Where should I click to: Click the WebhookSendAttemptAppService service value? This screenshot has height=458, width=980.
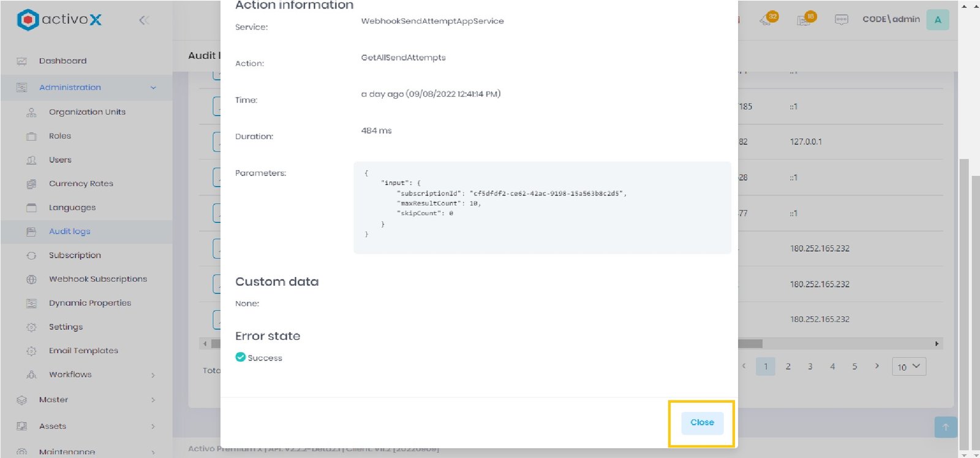[432, 21]
